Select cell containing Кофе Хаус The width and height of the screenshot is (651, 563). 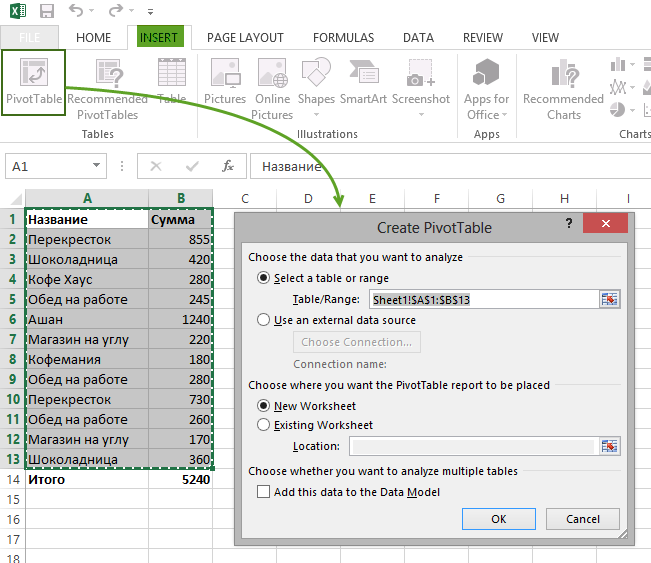click(87, 279)
